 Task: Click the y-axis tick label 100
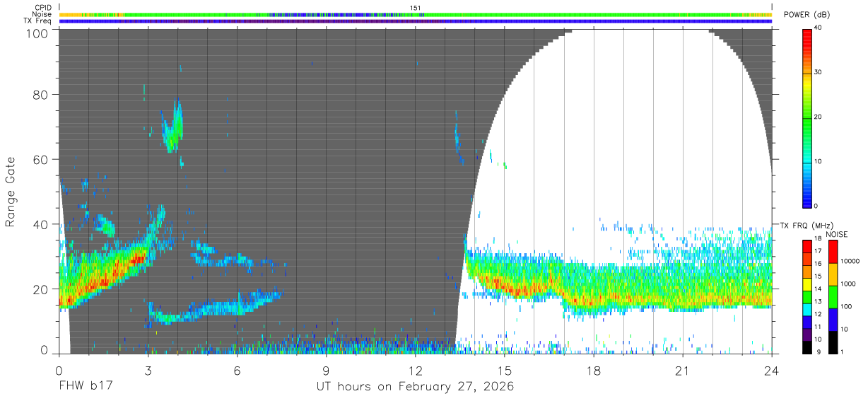click(37, 33)
